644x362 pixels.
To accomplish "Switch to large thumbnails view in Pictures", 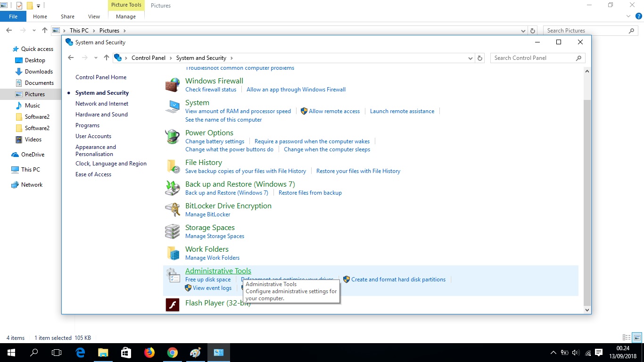I will pos(637,337).
